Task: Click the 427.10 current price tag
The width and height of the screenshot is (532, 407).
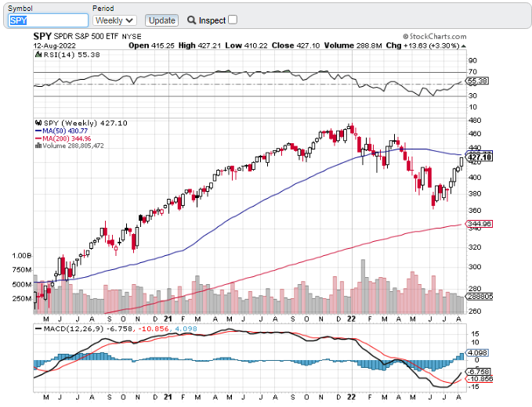Action: 478,157
